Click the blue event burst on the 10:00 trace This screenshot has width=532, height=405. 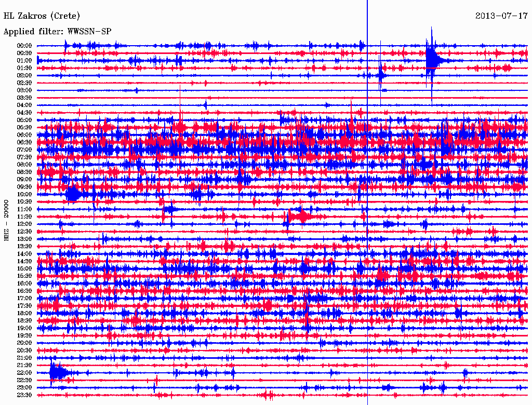point(73,195)
